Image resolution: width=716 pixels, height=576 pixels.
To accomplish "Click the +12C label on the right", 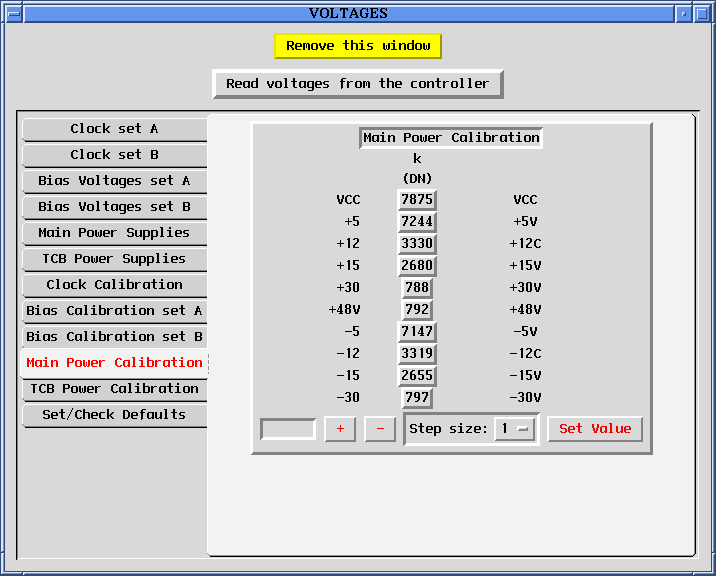I will (525, 243).
